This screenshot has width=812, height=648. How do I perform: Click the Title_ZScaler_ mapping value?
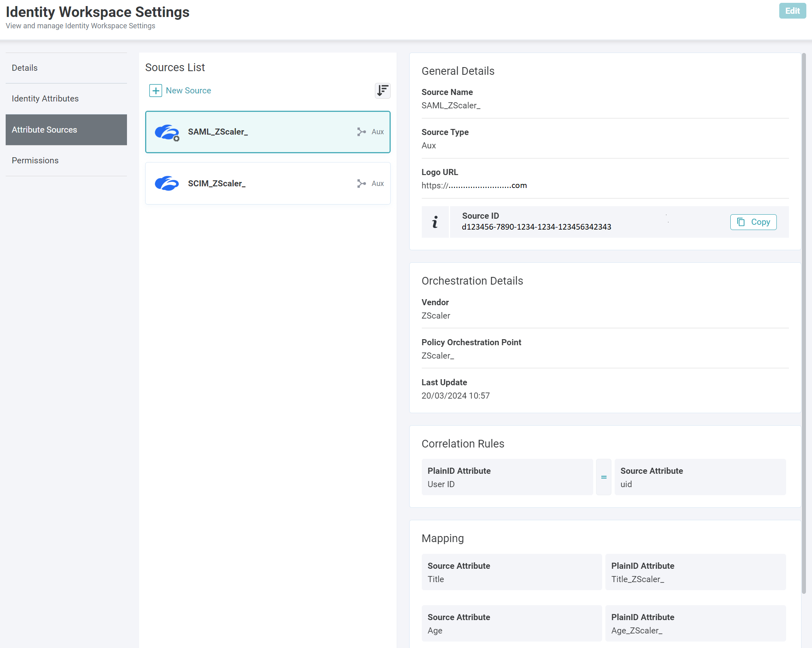638,579
